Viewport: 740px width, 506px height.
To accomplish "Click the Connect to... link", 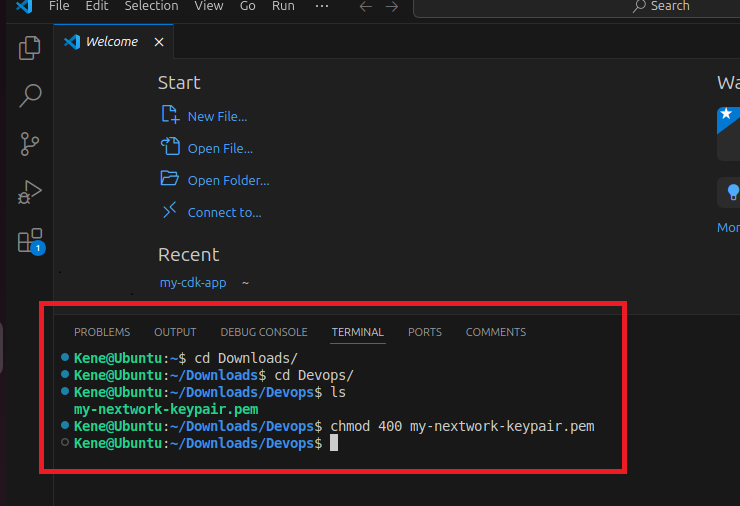I will (224, 213).
